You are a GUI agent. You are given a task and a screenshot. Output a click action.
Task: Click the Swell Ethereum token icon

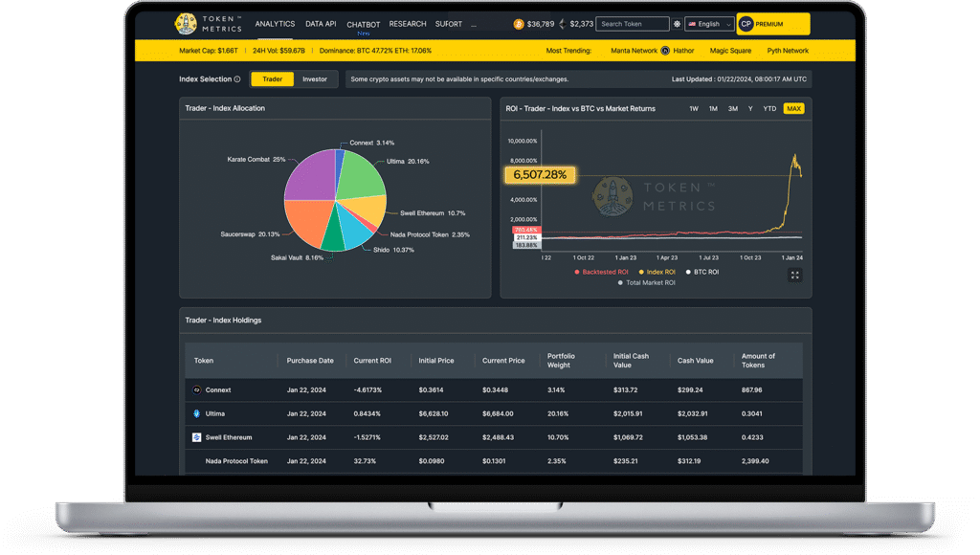[197, 437]
